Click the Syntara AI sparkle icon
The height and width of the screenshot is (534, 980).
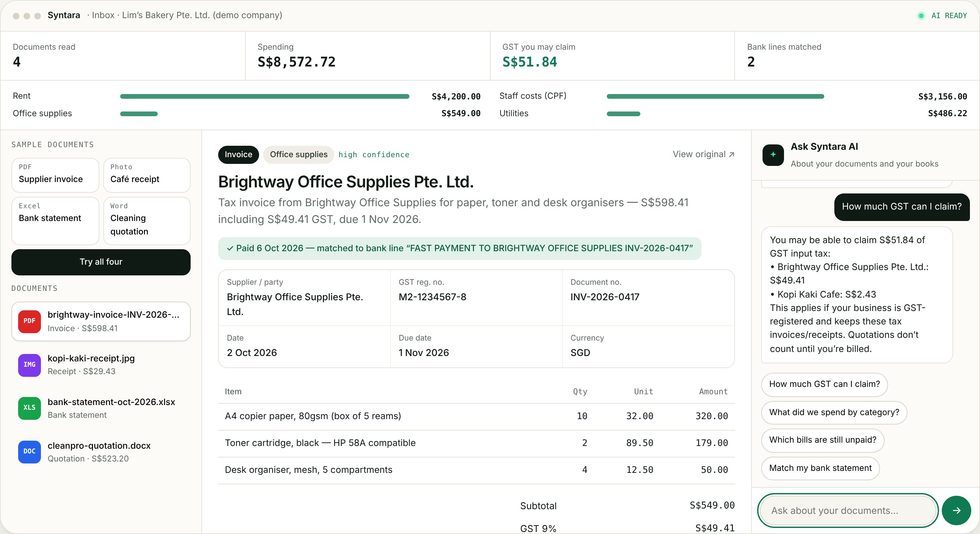pyautogui.click(x=773, y=154)
